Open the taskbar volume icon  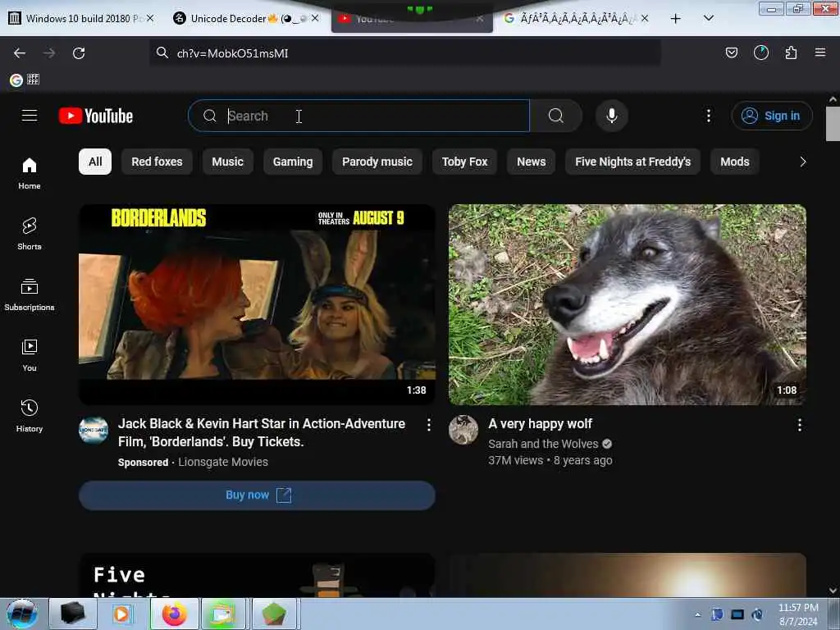(757, 614)
